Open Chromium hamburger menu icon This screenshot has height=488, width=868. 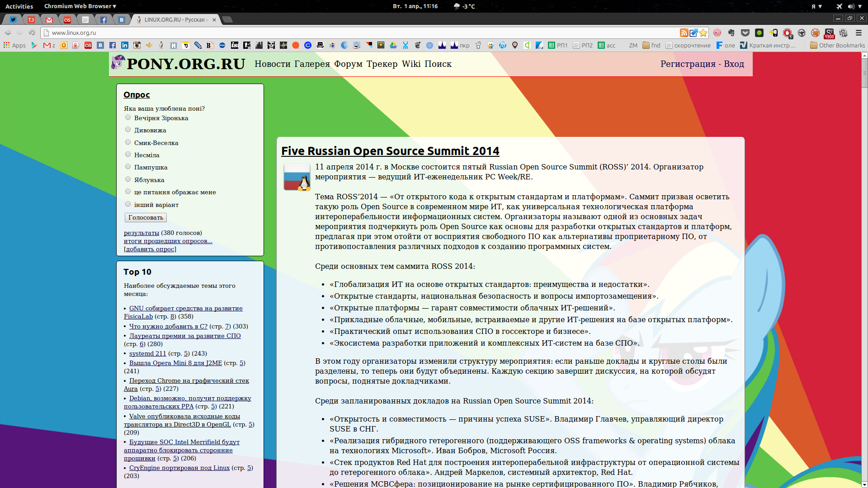pos(859,33)
